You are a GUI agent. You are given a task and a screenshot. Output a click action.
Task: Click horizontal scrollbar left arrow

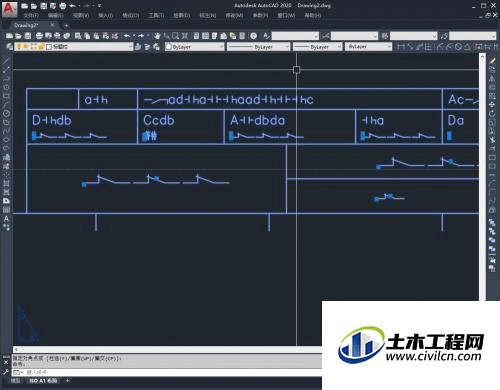(x=16, y=349)
